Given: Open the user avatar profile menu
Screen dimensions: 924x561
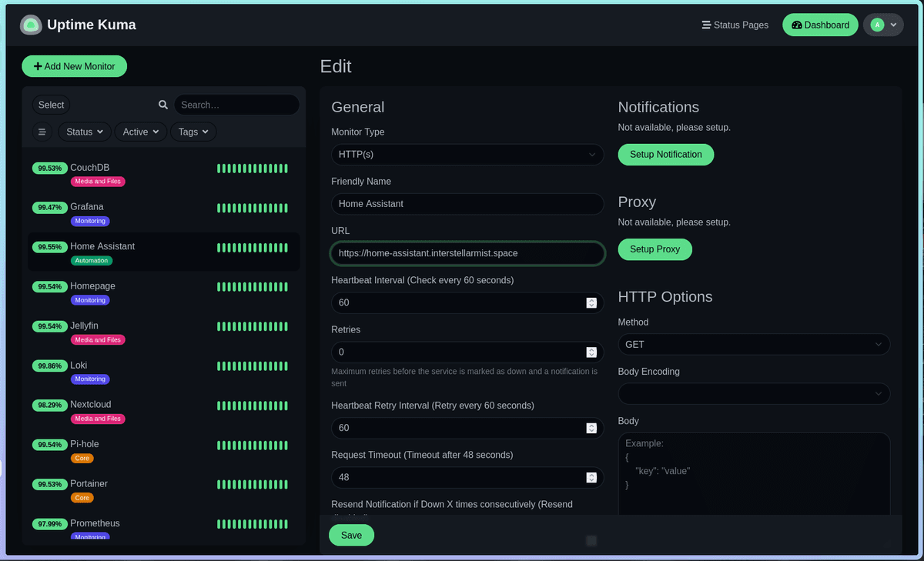Looking at the screenshot, I should 883,25.
